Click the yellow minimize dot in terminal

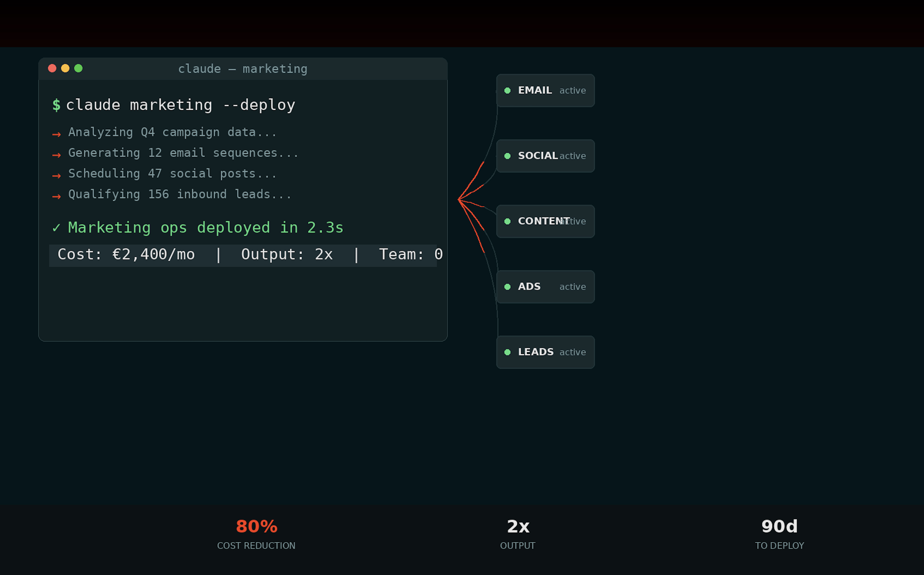[x=65, y=68]
